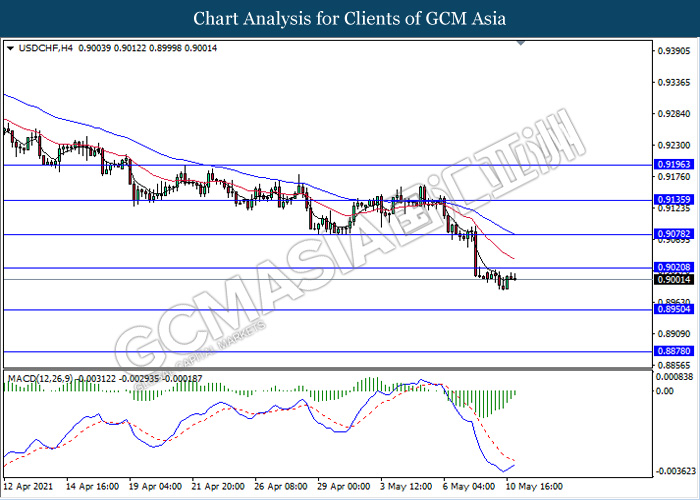Screen dimensions: 700x500
Task: Open the USDCHF,H4 chart dropdown triangle
Action: (x=11, y=48)
